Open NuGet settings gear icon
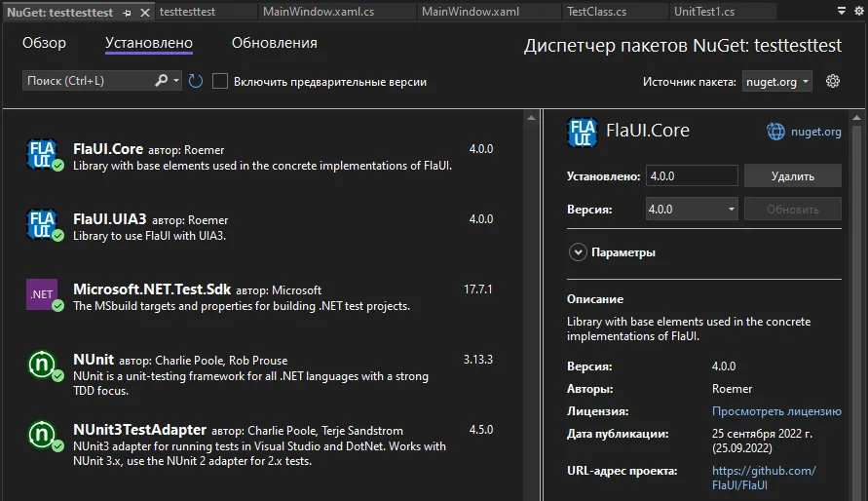The height and width of the screenshot is (501, 868). pos(833,81)
